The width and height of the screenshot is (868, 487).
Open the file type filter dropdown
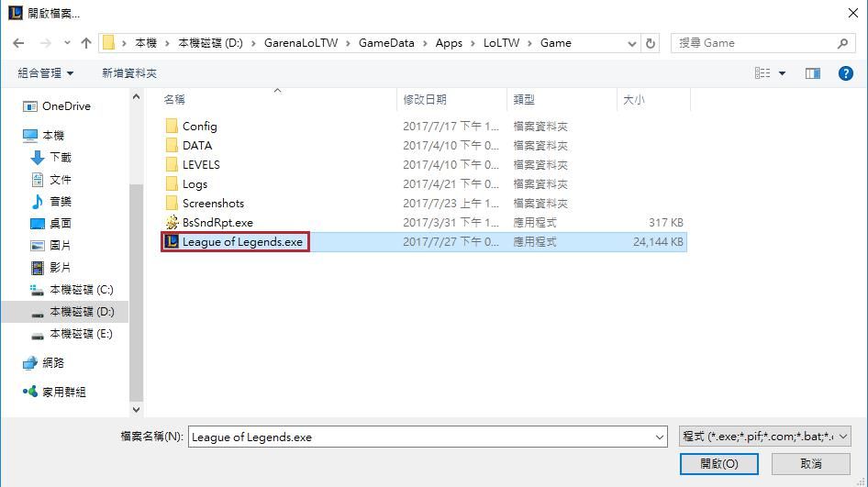[764, 437]
